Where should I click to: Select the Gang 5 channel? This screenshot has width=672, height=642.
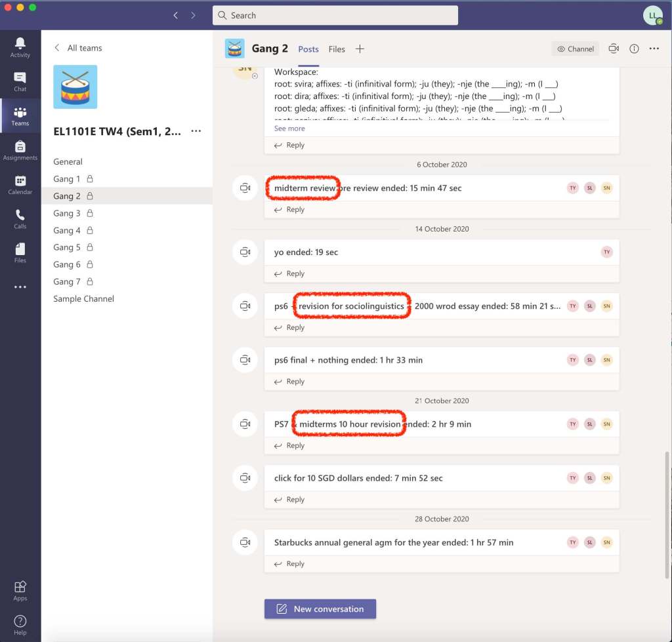(x=67, y=247)
